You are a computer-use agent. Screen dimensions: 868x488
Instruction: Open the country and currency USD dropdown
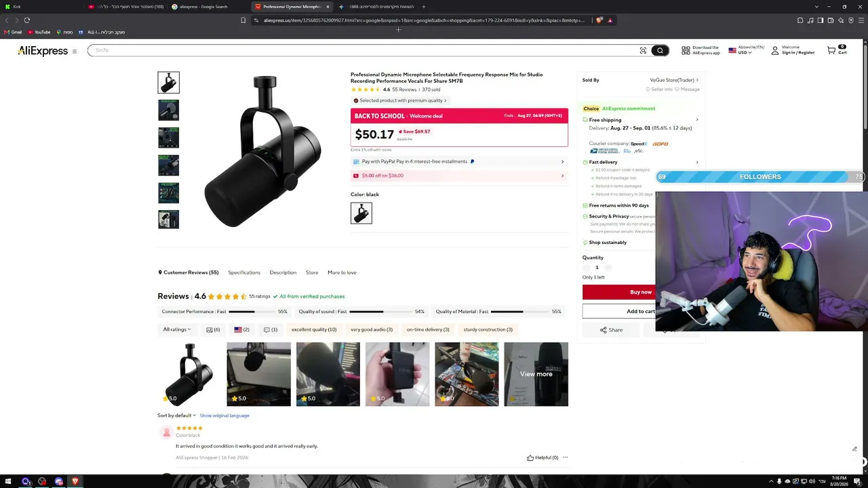pyautogui.click(x=746, y=50)
